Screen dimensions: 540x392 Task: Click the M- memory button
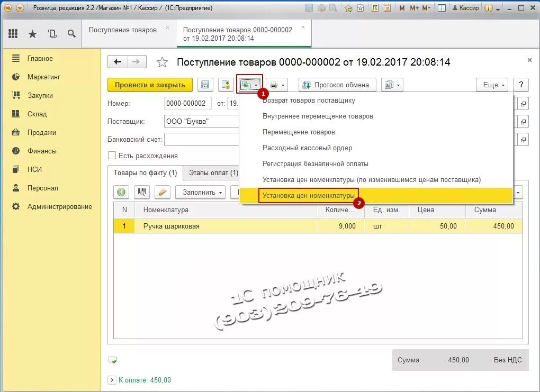(x=426, y=8)
